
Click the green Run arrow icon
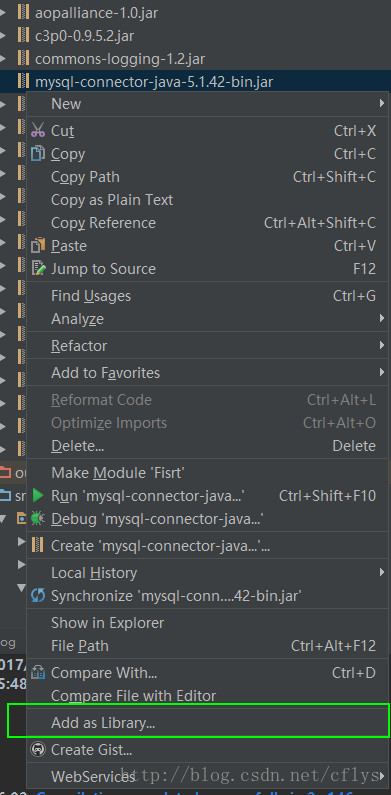[x=38, y=495]
